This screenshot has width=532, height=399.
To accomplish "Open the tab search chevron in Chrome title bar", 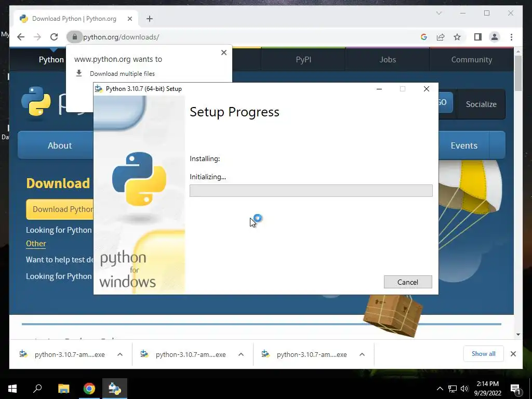I will pos(438,13).
